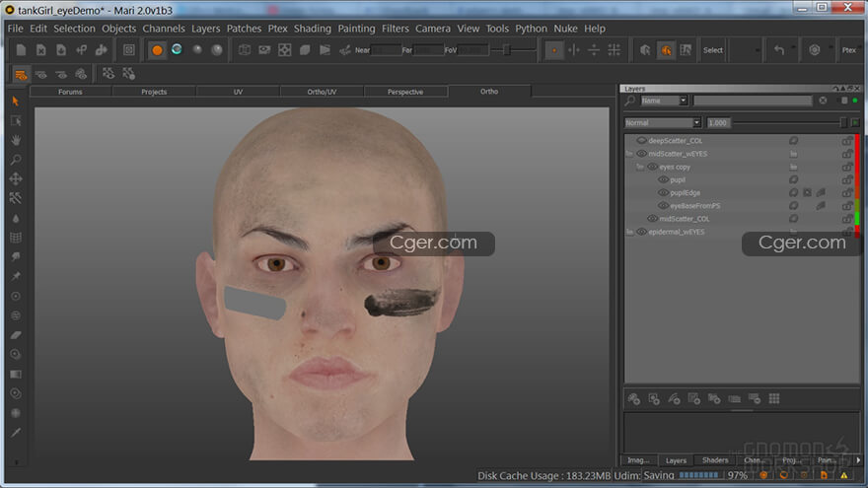The width and height of the screenshot is (868, 488).
Task: Click the orange layer-visibility toolbar icon
Action: pyautogui.click(x=21, y=74)
